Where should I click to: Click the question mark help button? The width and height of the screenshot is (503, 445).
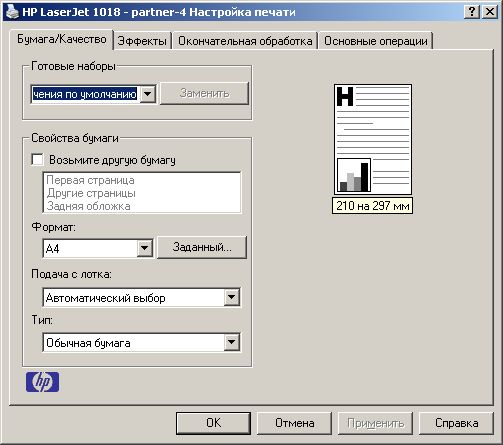tap(472, 12)
